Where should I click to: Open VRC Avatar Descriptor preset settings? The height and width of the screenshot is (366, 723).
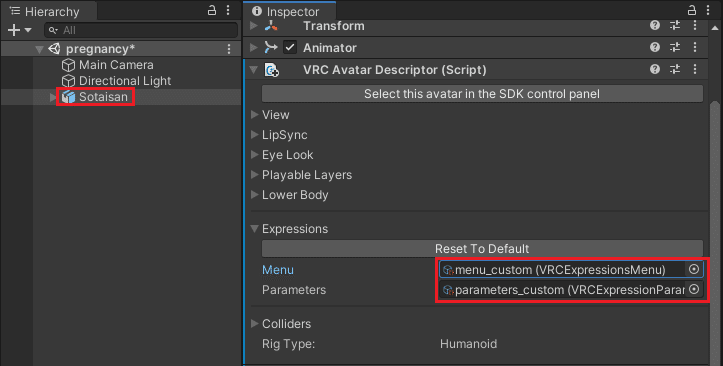675,69
